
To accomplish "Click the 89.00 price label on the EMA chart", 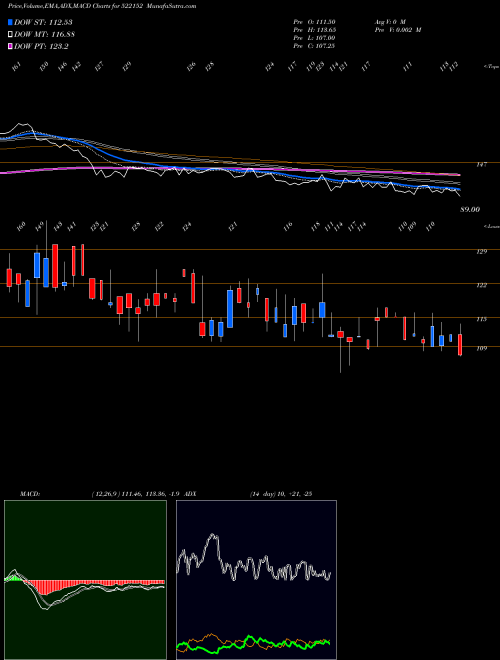I will (470, 209).
